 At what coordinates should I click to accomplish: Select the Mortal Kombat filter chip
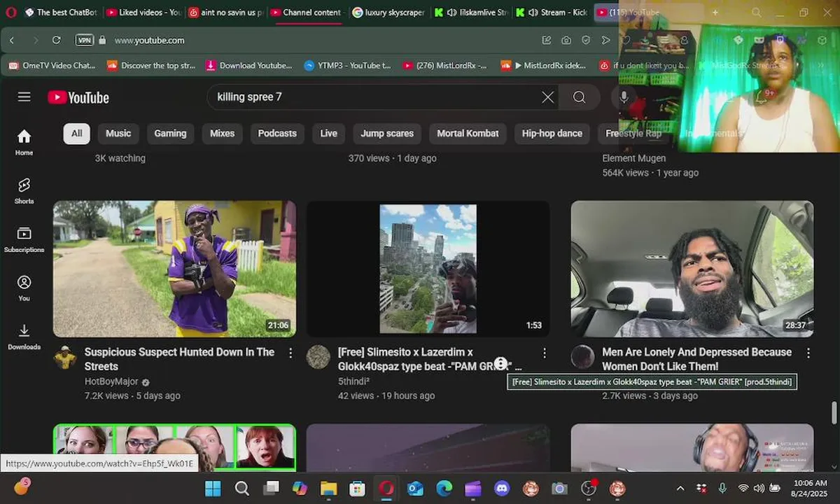[x=468, y=133]
